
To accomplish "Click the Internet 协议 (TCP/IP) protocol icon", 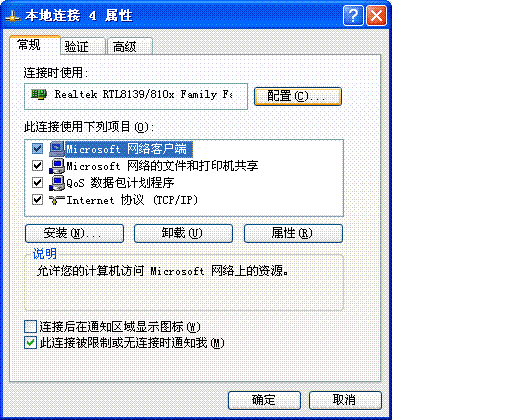I will [57, 200].
